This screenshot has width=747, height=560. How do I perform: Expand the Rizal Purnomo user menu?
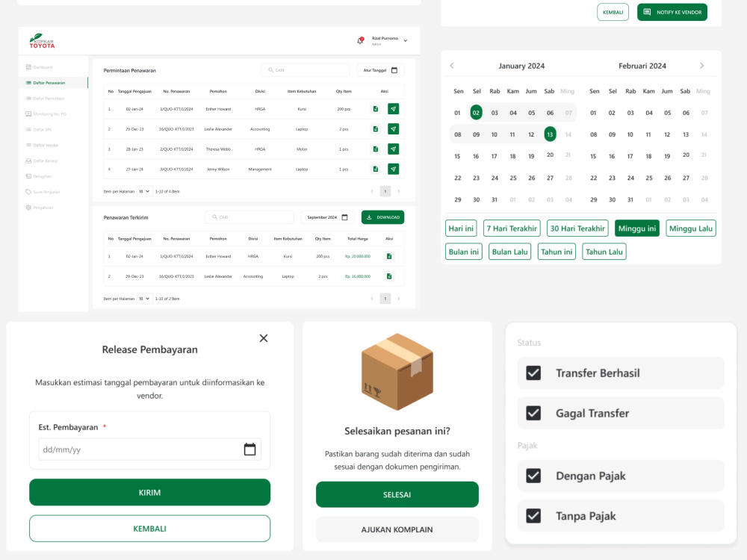(406, 41)
